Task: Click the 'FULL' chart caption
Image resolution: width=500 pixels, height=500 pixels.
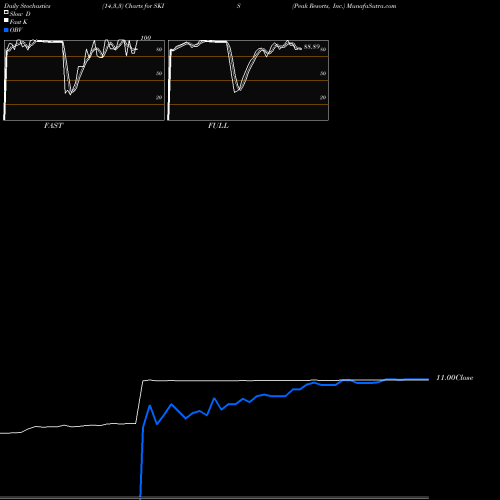Action: [218, 126]
